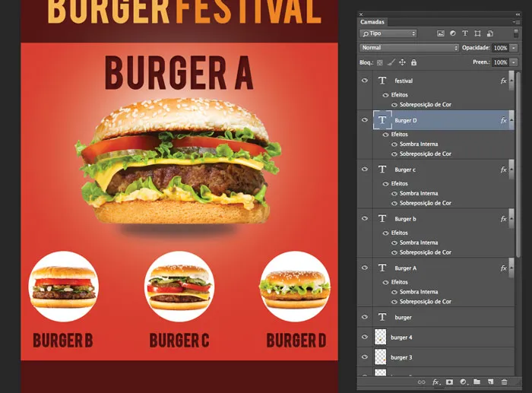Click the fx badge on Burger D layer
Viewport: 532px width, 393px height.
tap(503, 120)
